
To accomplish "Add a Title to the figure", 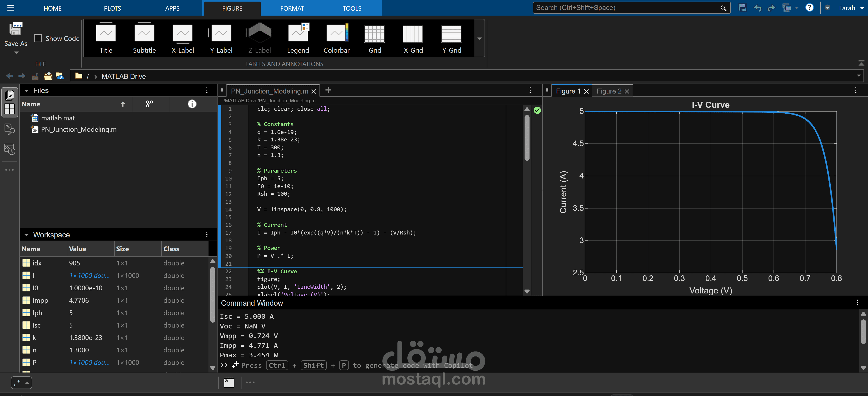I will [106, 38].
